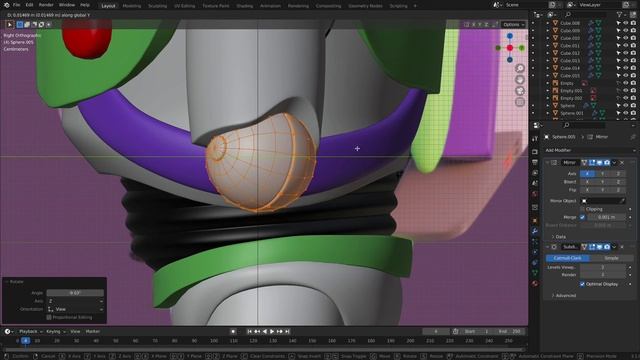The width and height of the screenshot is (640, 360).
Task: Switch to the UV Editing workspace tab
Action: point(184,6)
